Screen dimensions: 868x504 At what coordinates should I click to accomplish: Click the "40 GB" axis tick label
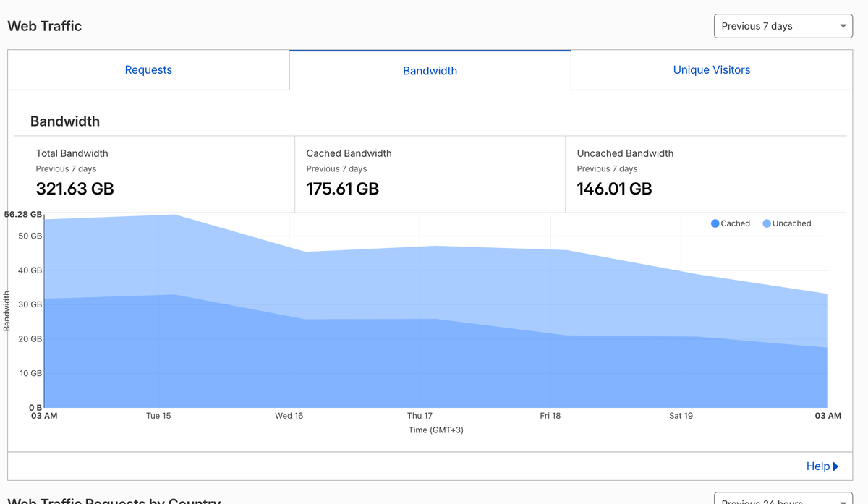(30, 270)
